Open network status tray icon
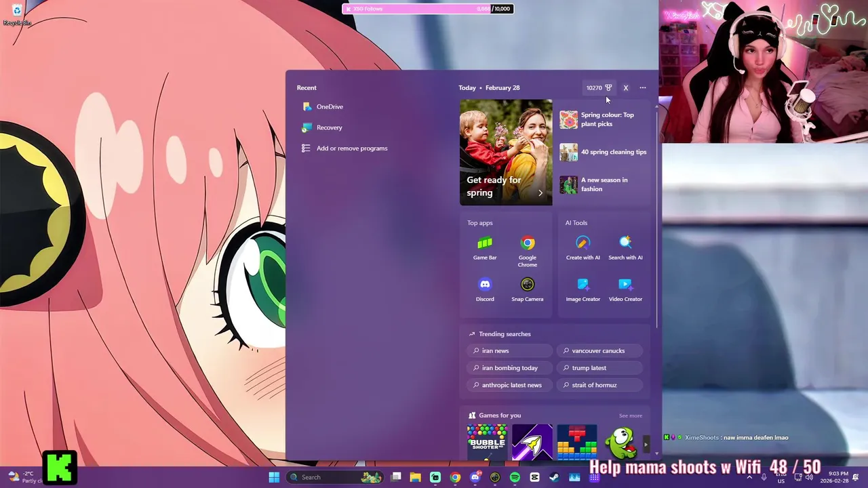Screen dimensions: 868x488 798,477
